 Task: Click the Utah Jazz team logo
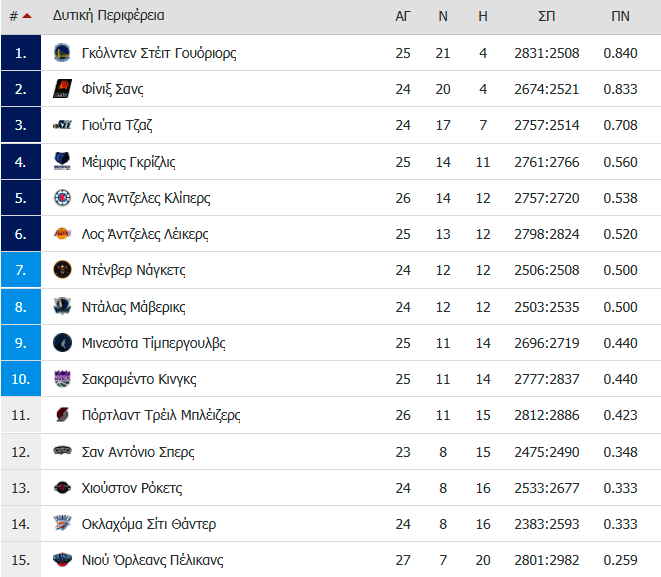tap(62, 126)
